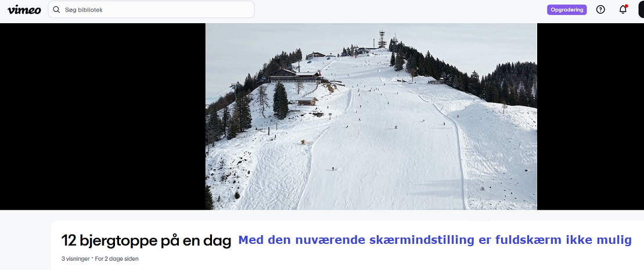644x270 pixels.
Task: Select the title '12 bjergtoppe på en dag'
Action: (146, 241)
